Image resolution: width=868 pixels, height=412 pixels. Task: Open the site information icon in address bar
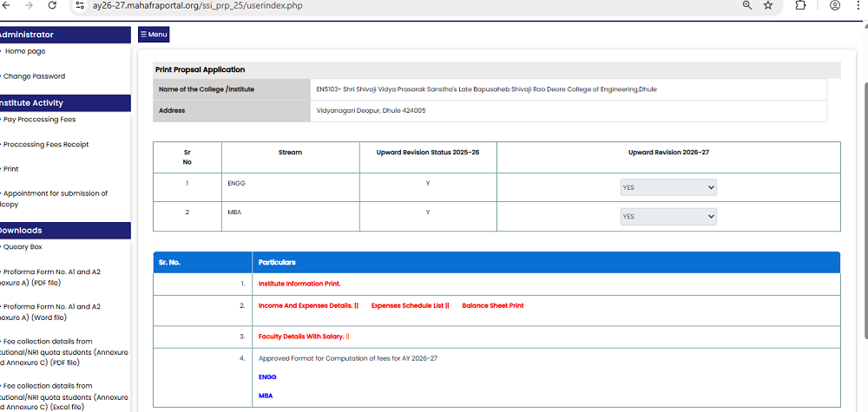click(80, 5)
